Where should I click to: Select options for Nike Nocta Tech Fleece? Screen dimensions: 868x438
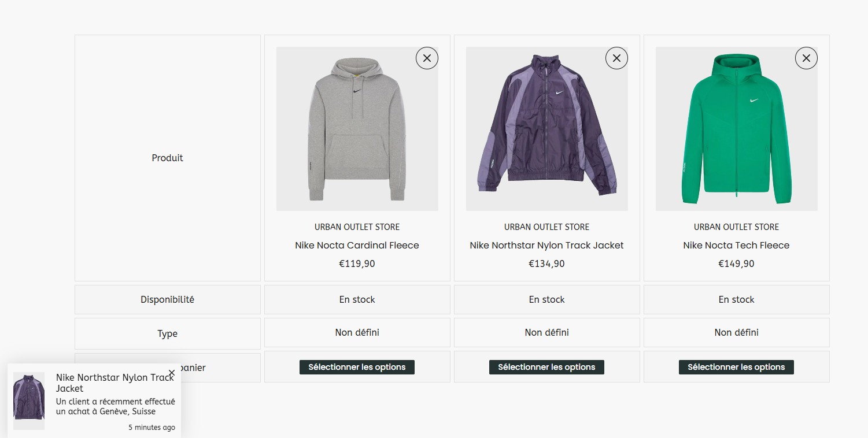pyautogui.click(x=736, y=367)
